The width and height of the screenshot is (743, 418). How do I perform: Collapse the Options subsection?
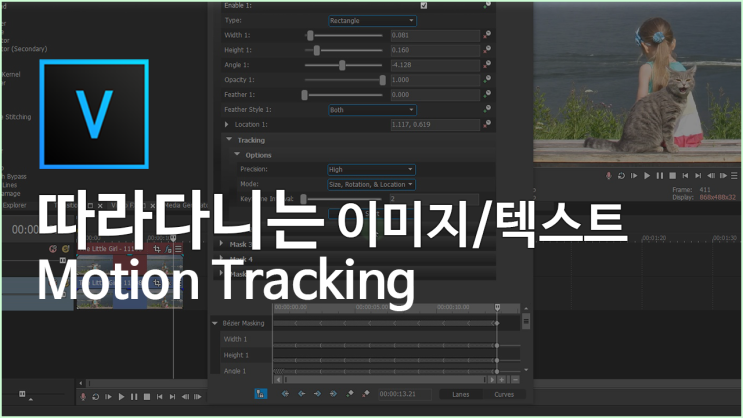[x=237, y=154]
